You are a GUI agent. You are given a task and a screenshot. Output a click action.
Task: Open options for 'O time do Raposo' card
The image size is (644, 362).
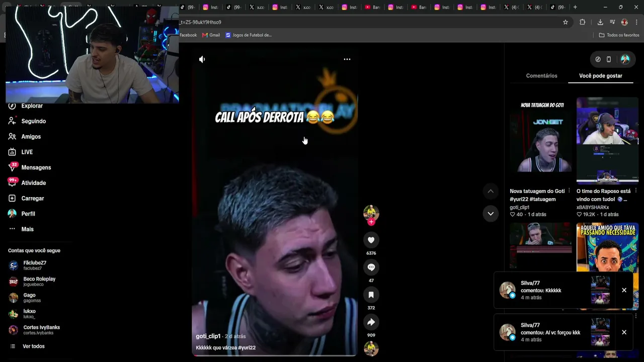(x=636, y=191)
